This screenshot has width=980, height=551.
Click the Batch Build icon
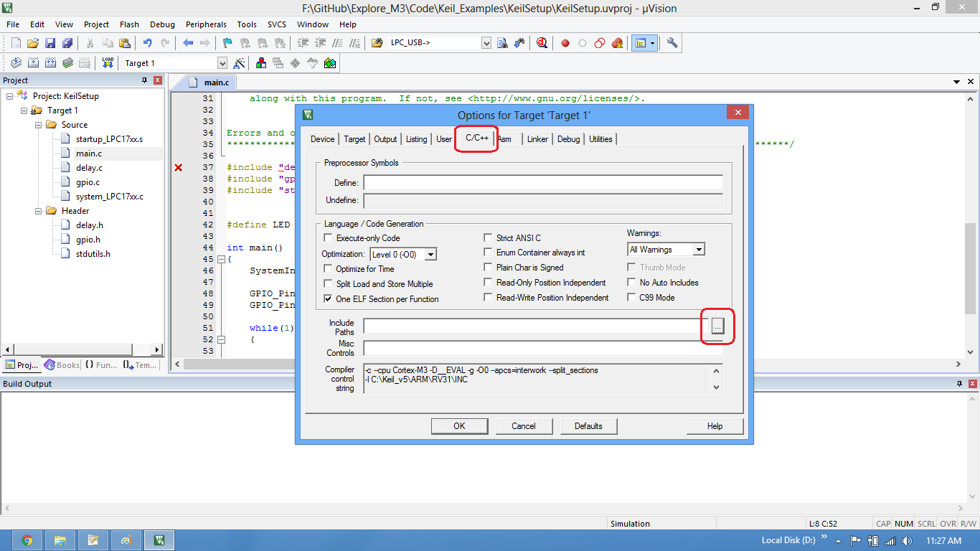(x=67, y=63)
